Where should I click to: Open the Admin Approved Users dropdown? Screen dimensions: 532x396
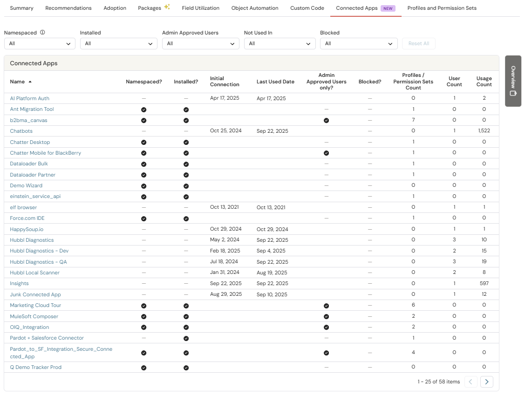click(x=200, y=44)
